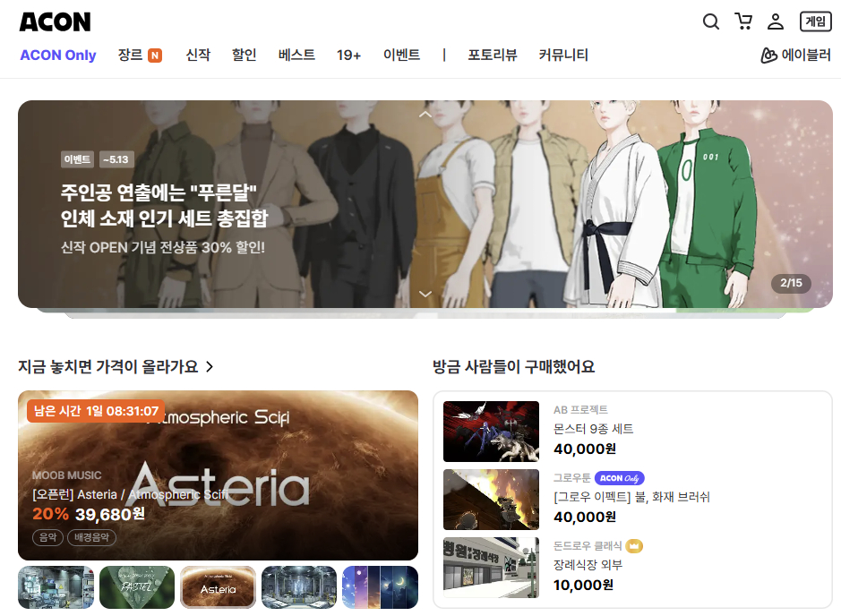Open the 커뮤니티 menu item
The width and height of the screenshot is (841, 616).
tap(563, 55)
